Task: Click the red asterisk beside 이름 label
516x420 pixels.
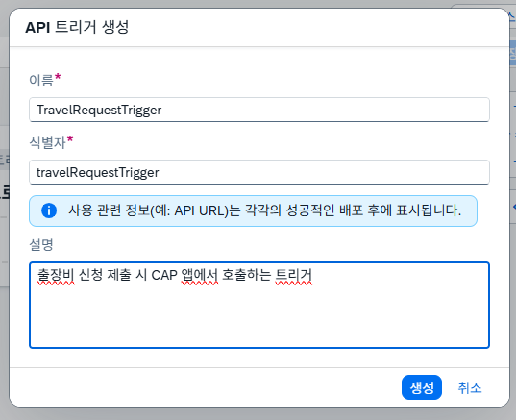Action: [x=58, y=77]
